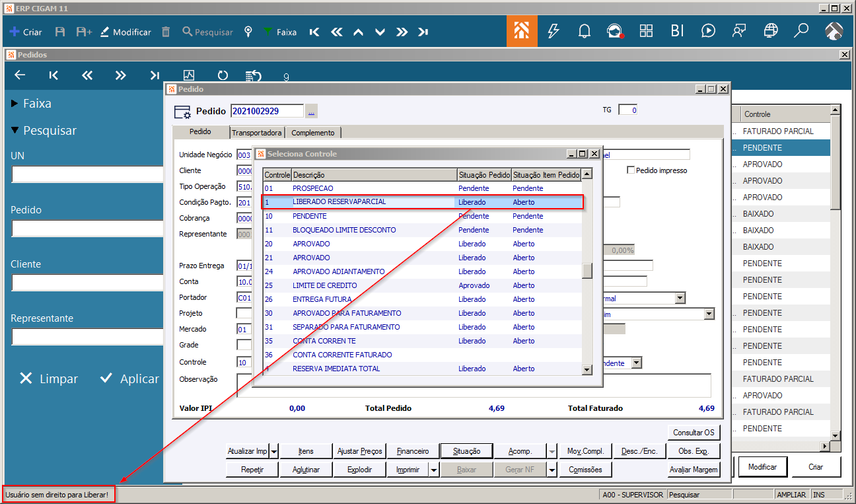Viewport: 856px width, 504px height.
Task: Click the back arrow in Pedidos toolbar
Action: 20,75
